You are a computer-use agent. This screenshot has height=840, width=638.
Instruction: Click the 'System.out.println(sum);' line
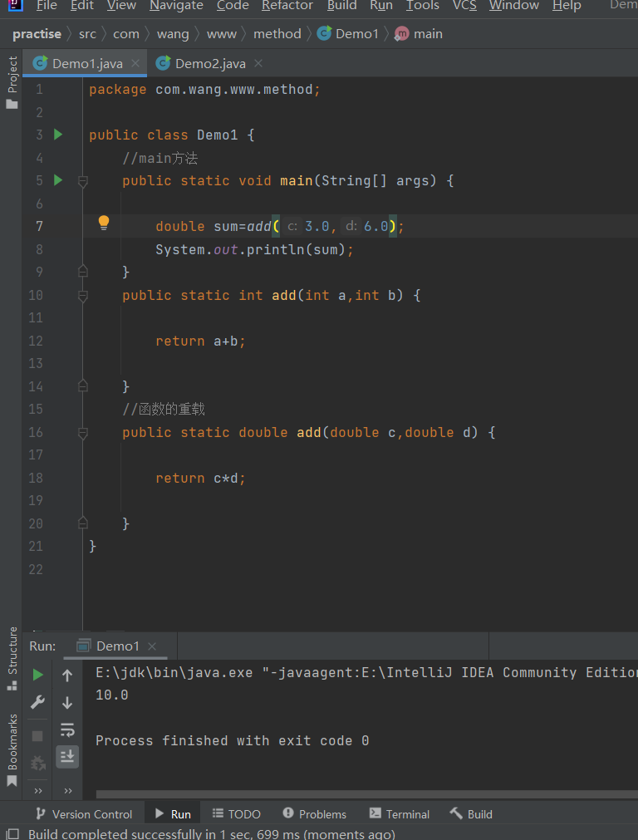click(254, 249)
